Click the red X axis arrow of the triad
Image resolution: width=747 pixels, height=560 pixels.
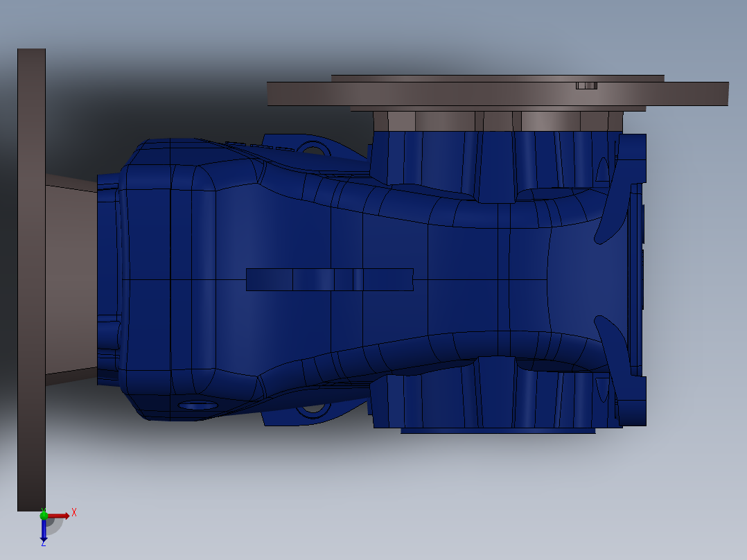click(x=59, y=516)
